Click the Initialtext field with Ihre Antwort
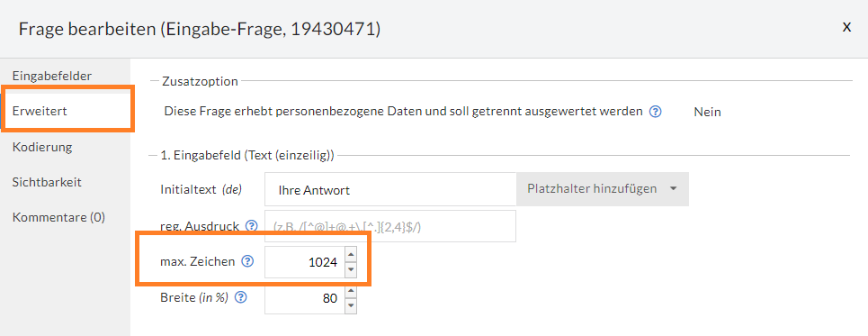The height and width of the screenshot is (336, 868). [x=390, y=189]
